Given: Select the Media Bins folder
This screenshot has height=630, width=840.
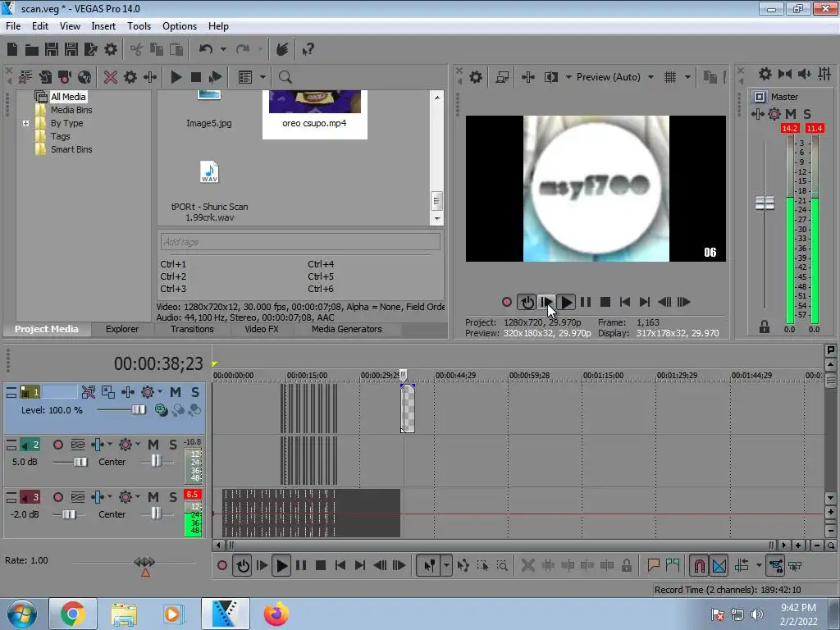Looking at the screenshot, I should coord(71,110).
